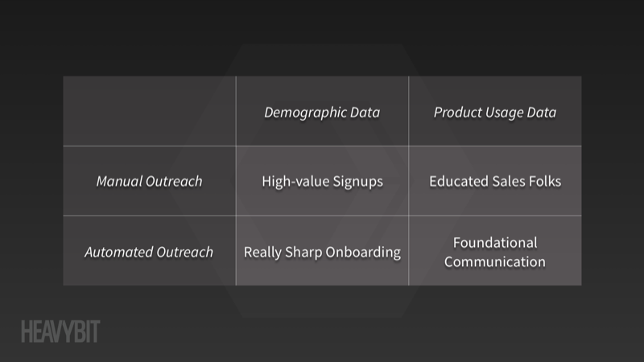Choose the Automated Outreach row label
The height and width of the screenshot is (362, 644).
click(150, 251)
